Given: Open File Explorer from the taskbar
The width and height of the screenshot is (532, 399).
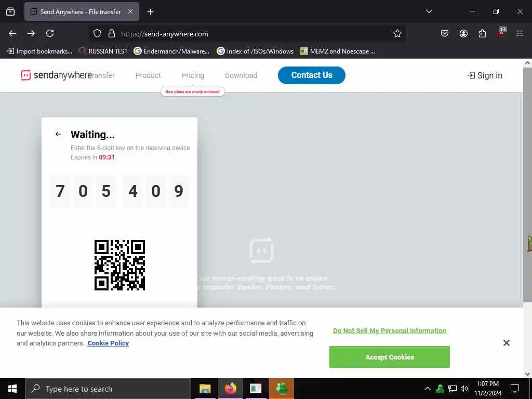Looking at the screenshot, I should tap(205, 389).
